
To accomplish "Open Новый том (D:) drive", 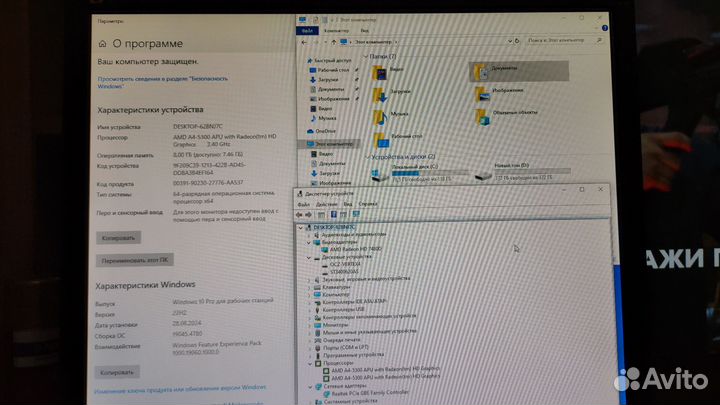I will click(523, 171).
